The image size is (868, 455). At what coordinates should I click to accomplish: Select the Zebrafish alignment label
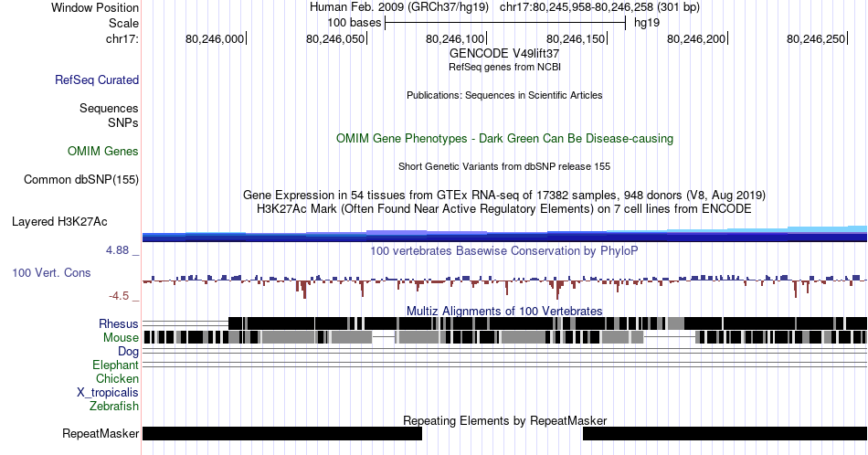114,406
